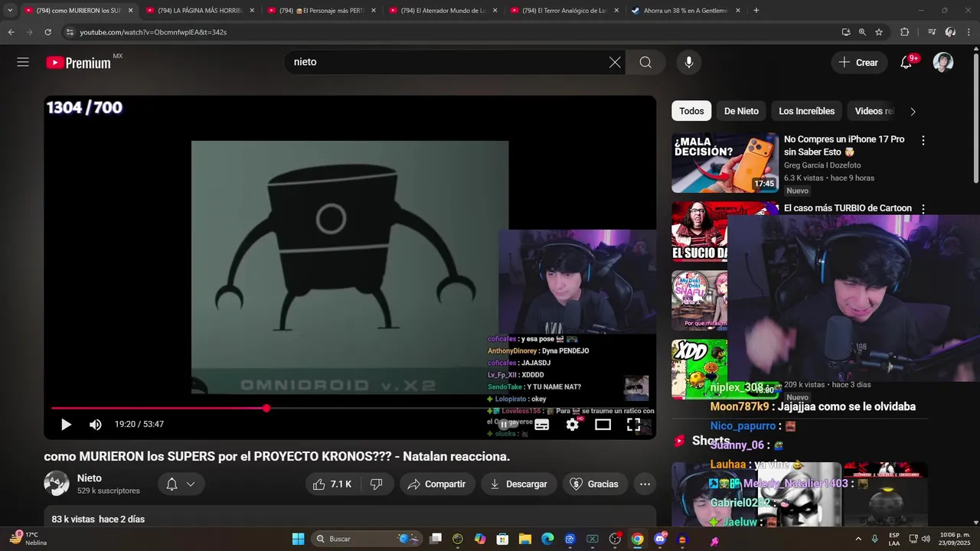Bookmark this page with the star icon
The width and height of the screenshot is (980, 551).
[879, 32]
